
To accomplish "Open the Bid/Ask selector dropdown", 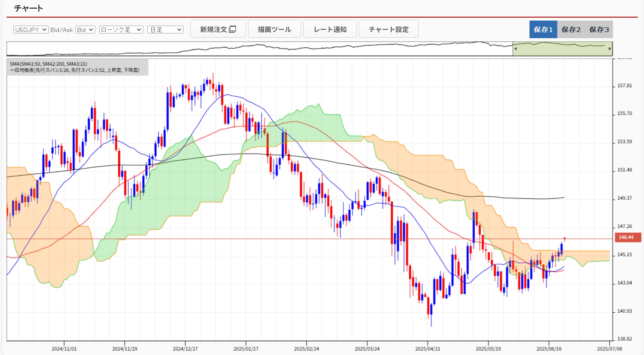I will coord(85,30).
